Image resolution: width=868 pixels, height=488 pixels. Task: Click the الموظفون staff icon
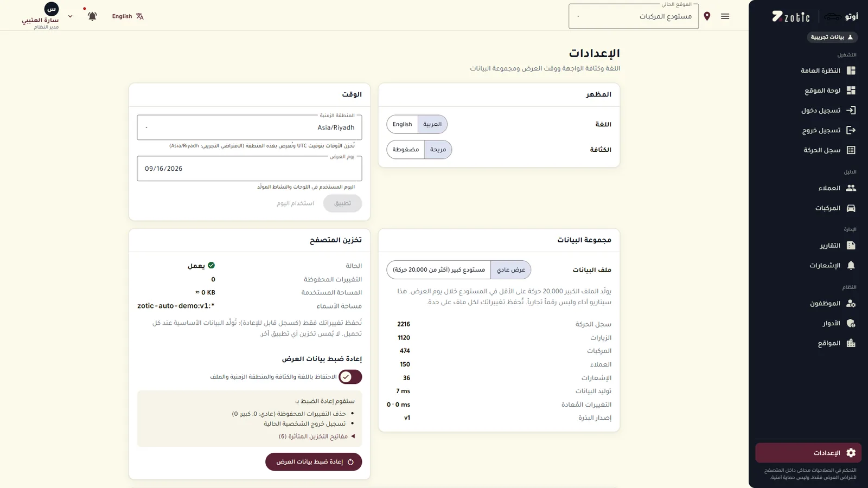pos(851,304)
